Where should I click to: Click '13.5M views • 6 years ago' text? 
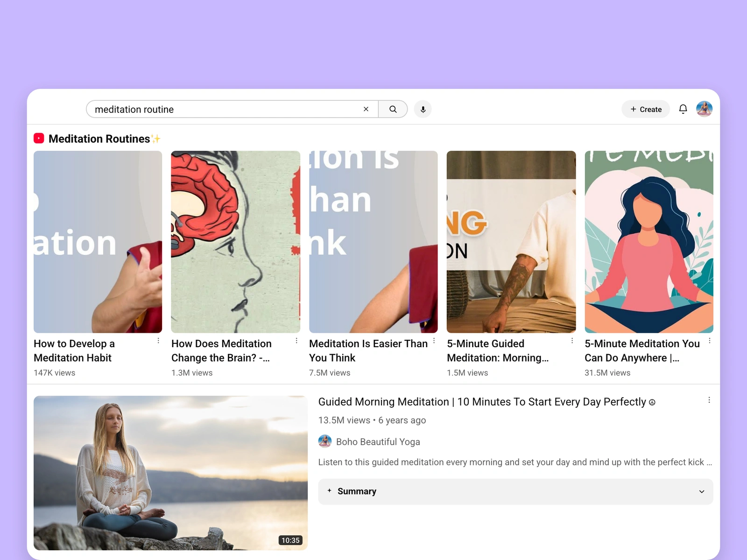[372, 420]
